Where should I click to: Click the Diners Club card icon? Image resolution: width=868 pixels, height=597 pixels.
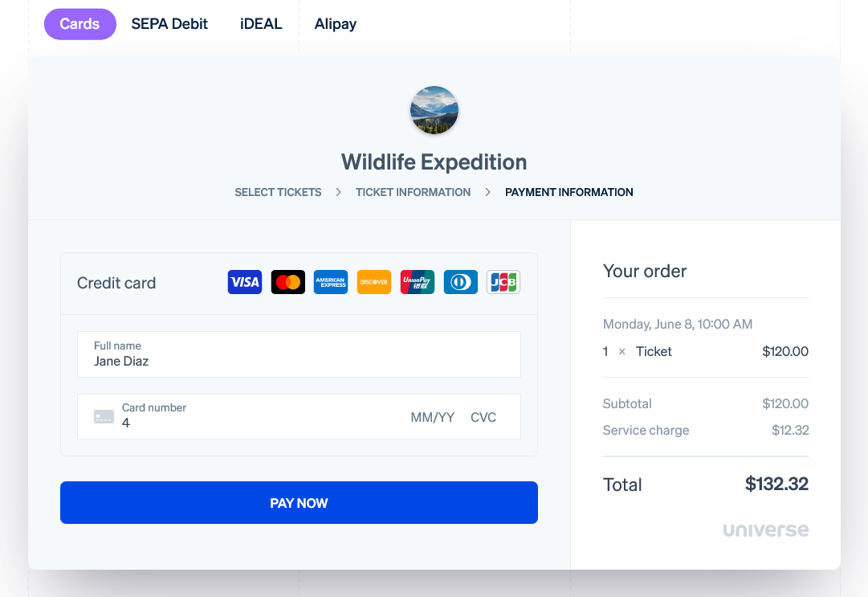pyautogui.click(x=460, y=282)
